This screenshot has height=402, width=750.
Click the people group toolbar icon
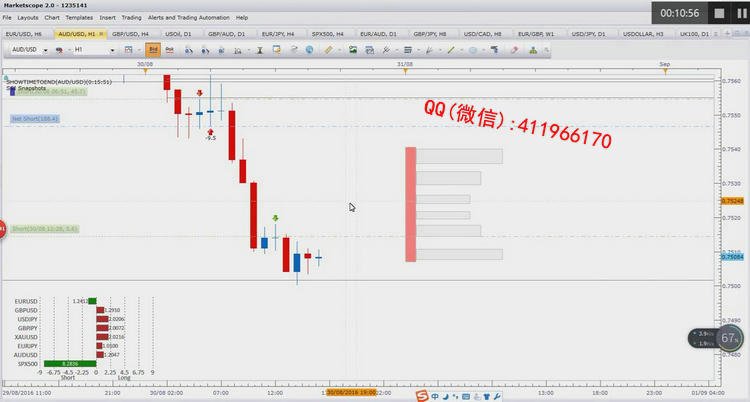click(533, 50)
